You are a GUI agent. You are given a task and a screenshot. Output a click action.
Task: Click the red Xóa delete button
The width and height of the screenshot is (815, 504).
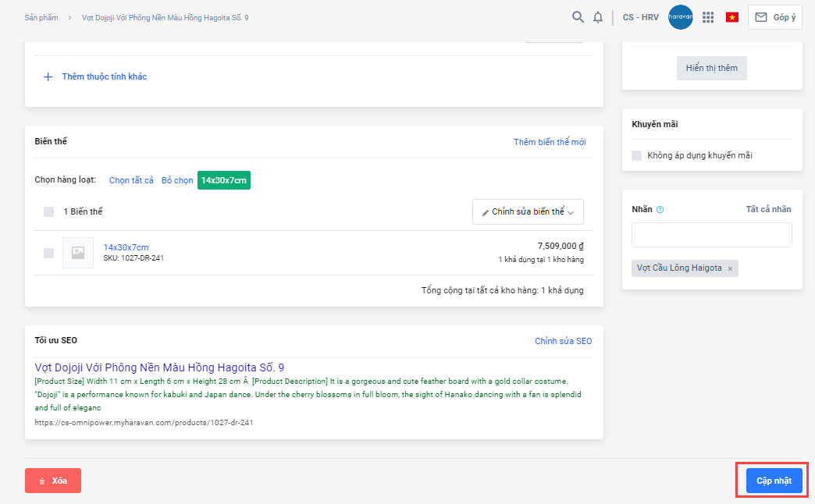click(x=53, y=481)
